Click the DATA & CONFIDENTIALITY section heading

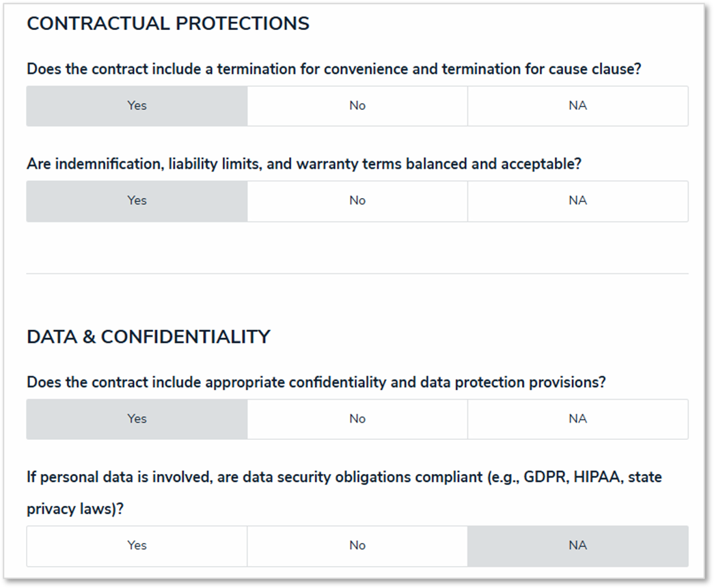coord(148,337)
